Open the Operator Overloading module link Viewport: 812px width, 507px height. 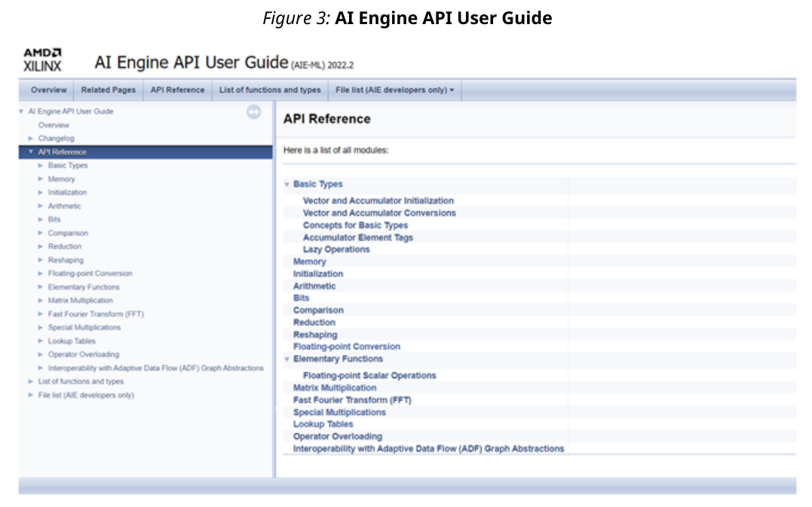pyautogui.click(x=338, y=437)
